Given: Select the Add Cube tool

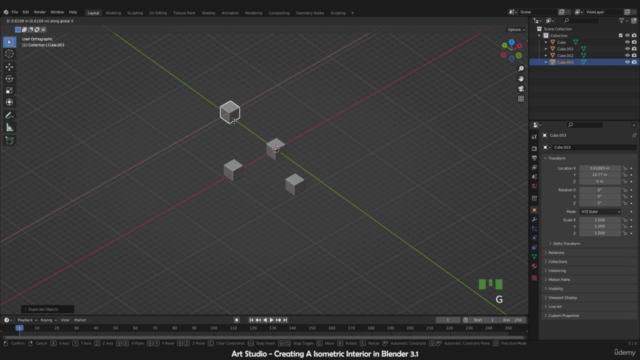Looking at the screenshot, I should coord(9,141).
